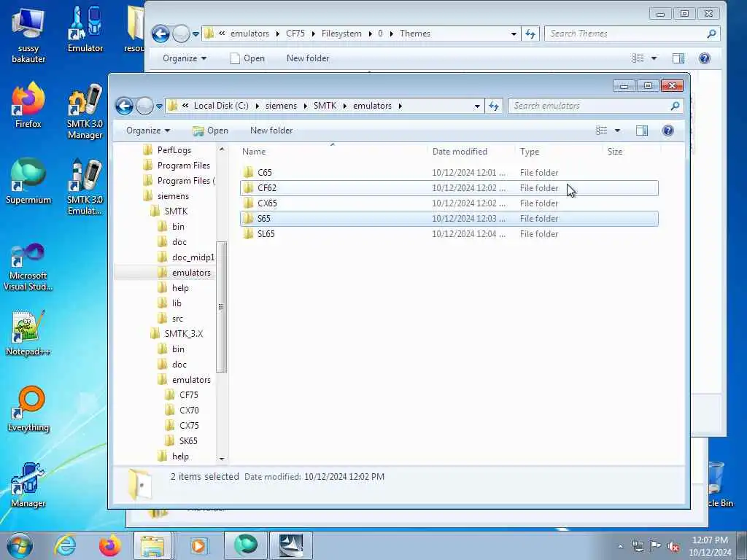Launch Notepad++ from the desktop
747x560 pixels.
click(28, 333)
